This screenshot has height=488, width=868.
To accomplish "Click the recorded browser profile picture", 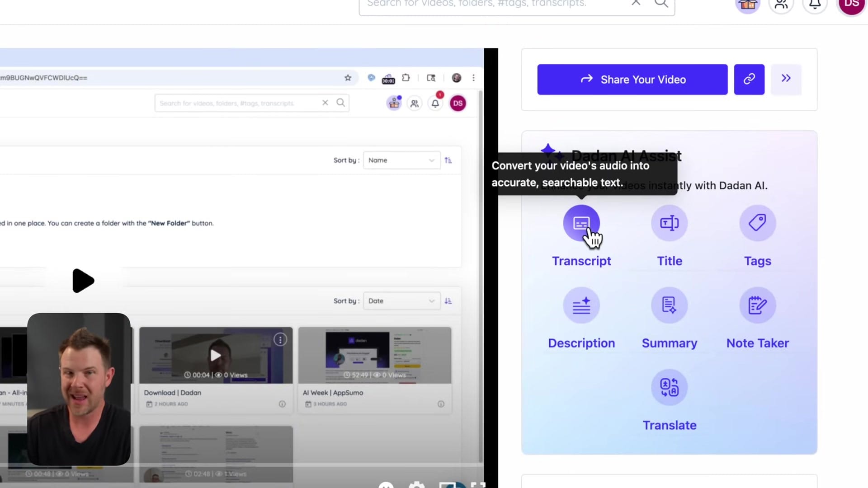I will click(x=457, y=78).
